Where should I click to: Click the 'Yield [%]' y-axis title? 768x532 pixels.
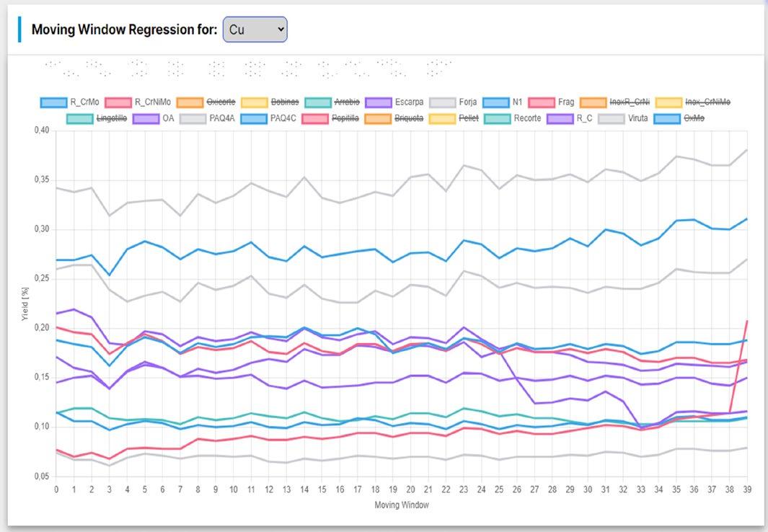click(25, 304)
